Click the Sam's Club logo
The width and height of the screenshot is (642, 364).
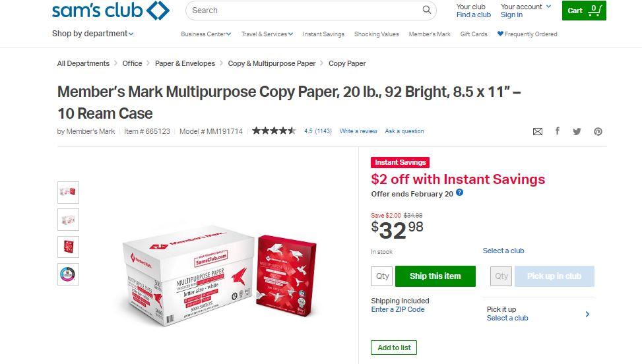[111, 11]
